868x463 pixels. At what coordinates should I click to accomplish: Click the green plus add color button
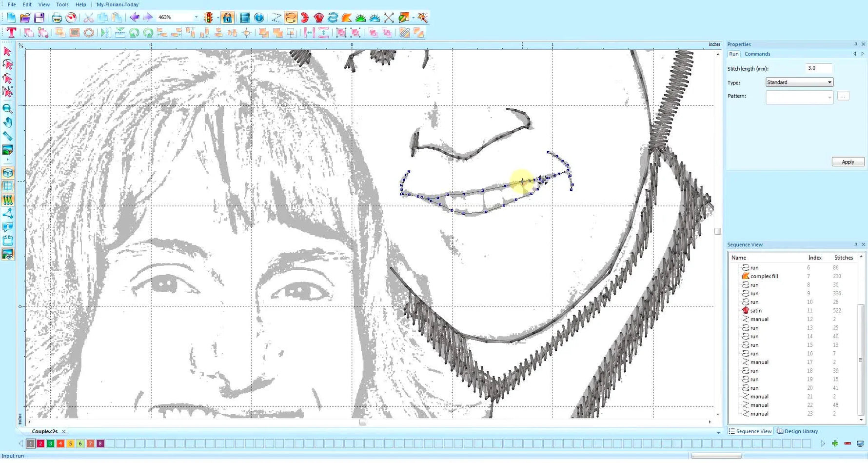click(x=835, y=443)
